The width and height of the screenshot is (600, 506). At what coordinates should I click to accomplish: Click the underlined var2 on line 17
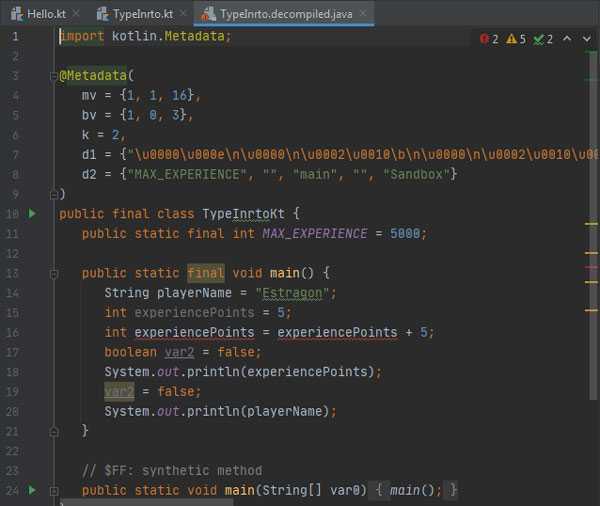point(179,352)
